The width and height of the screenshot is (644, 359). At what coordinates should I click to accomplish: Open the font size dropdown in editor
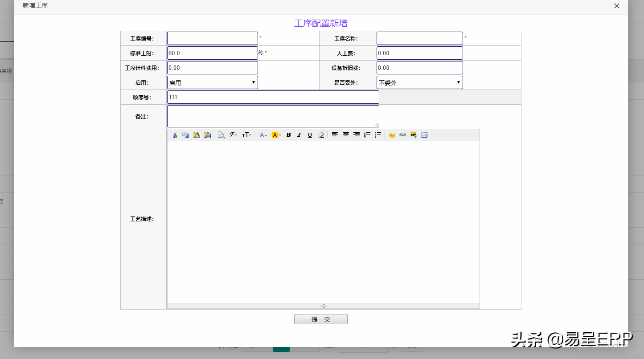(246, 135)
